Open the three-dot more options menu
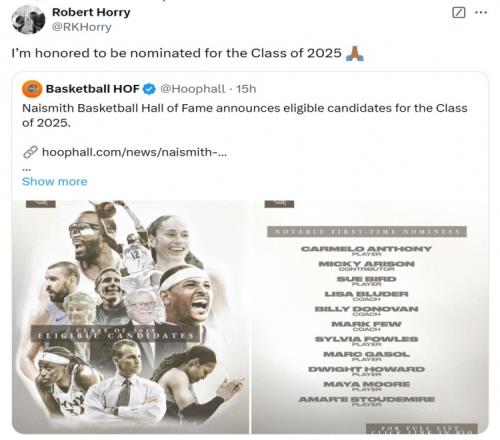500x440 pixels. [x=481, y=13]
